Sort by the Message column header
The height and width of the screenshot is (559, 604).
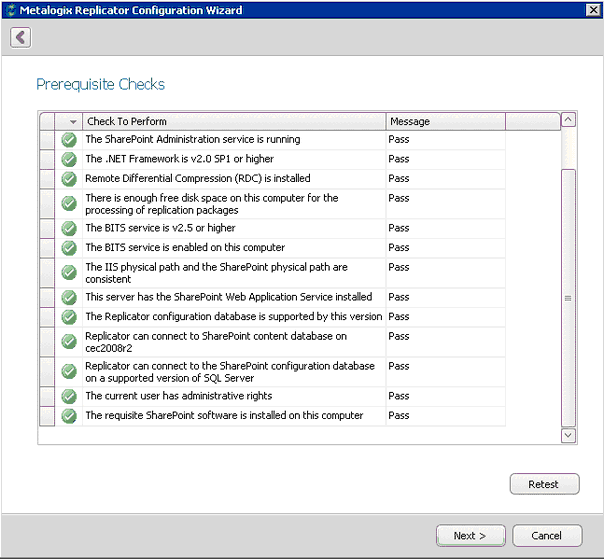click(446, 121)
